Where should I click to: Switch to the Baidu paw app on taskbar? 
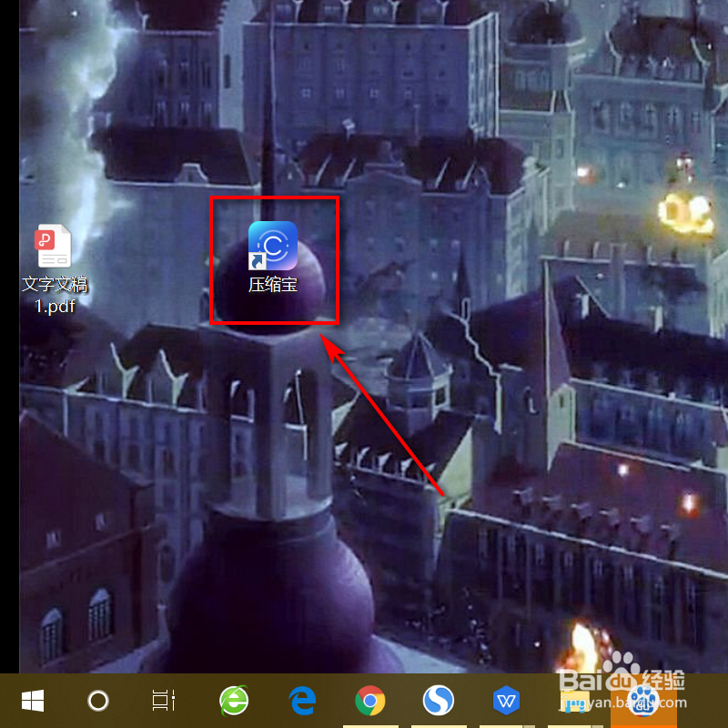[643, 701]
